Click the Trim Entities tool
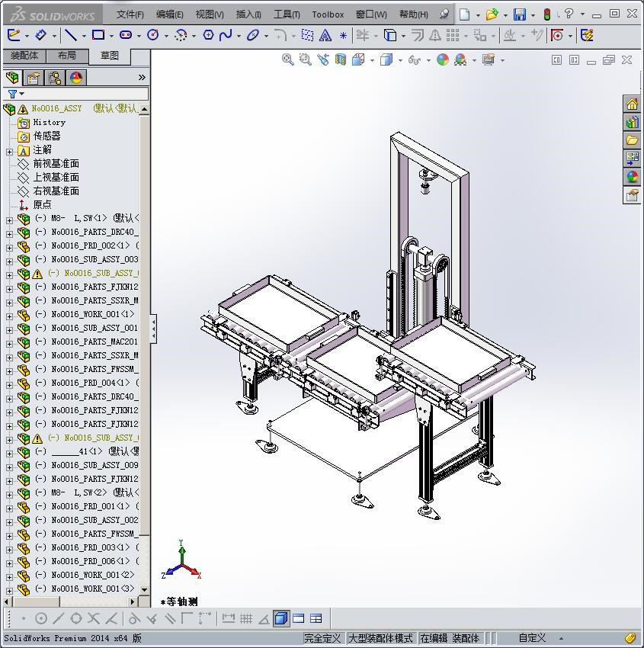The image size is (644, 648). (x=362, y=35)
